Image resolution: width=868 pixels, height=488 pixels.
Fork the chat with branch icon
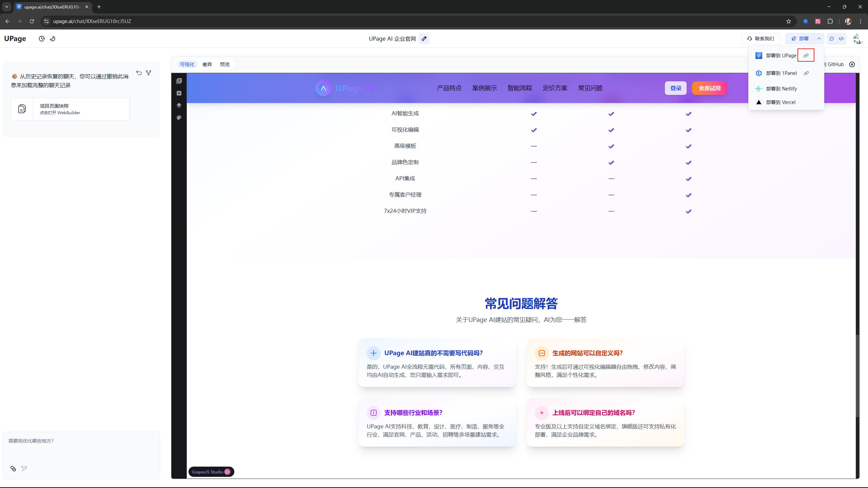(x=149, y=73)
